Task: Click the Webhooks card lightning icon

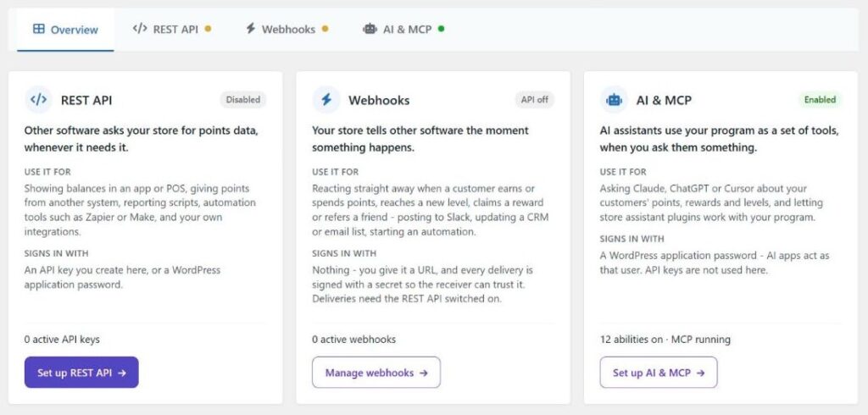Action: (x=326, y=100)
